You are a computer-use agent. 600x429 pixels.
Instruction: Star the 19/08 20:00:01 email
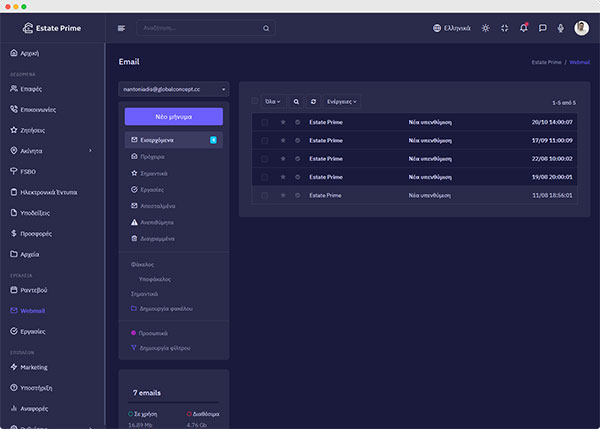pos(283,177)
